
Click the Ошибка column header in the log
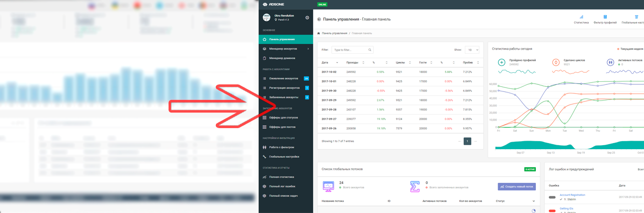554,185
